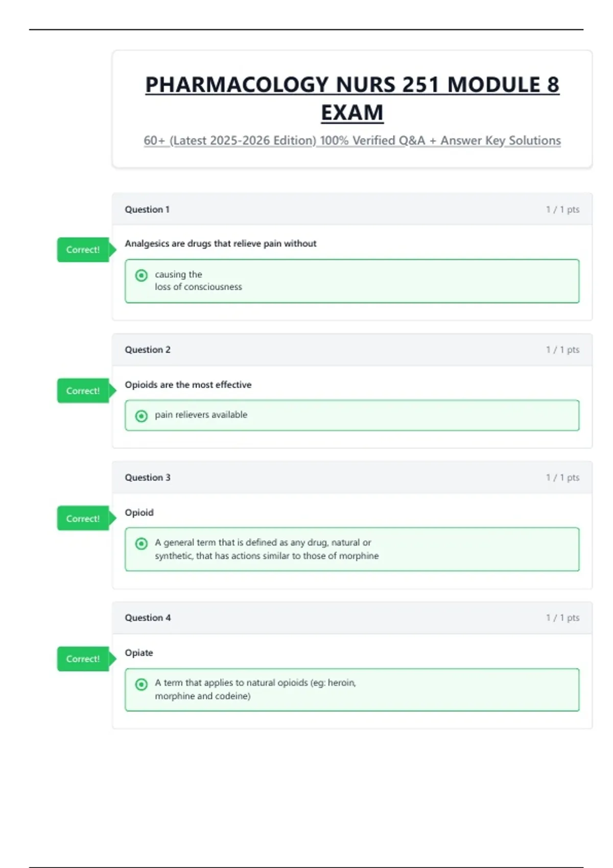Click the "Analgesics are drugs that relieve pain without" prompt

click(221, 244)
